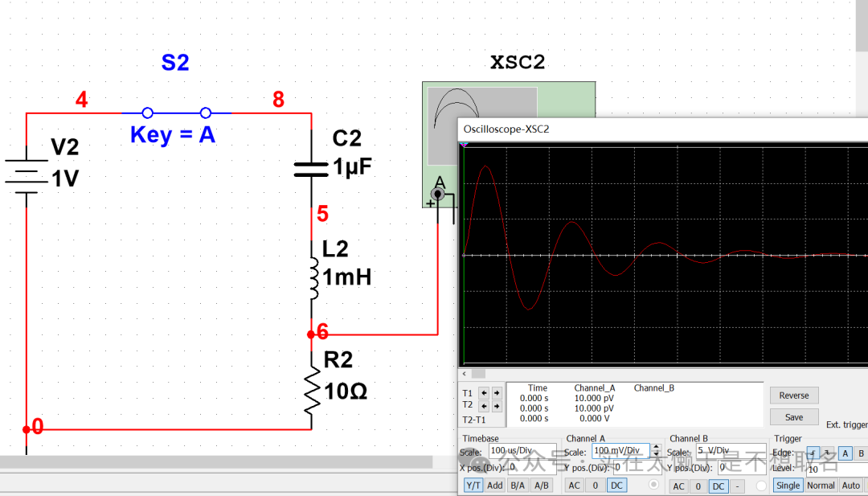Click the Save button
Screen dimensions: 868x496
794,417
